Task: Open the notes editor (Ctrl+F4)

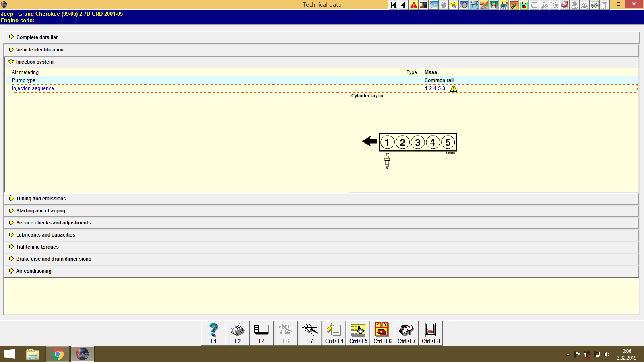Action: [x=334, y=333]
